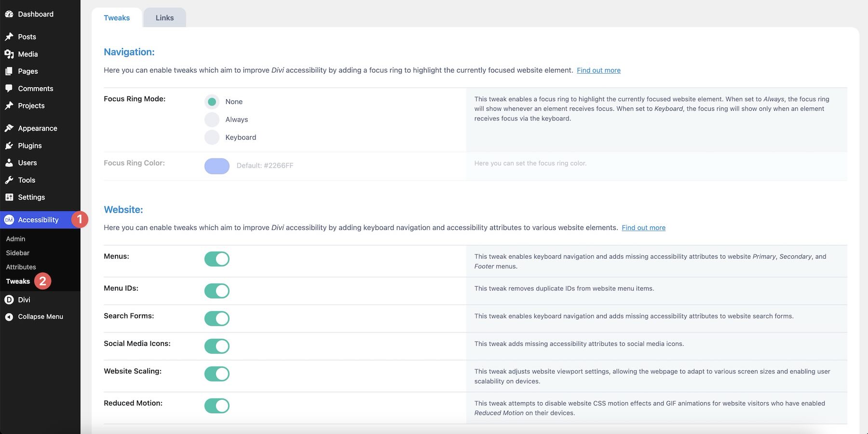The width and height of the screenshot is (868, 434).
Task: Open the Plugins menu label
Action: (30, 145)
